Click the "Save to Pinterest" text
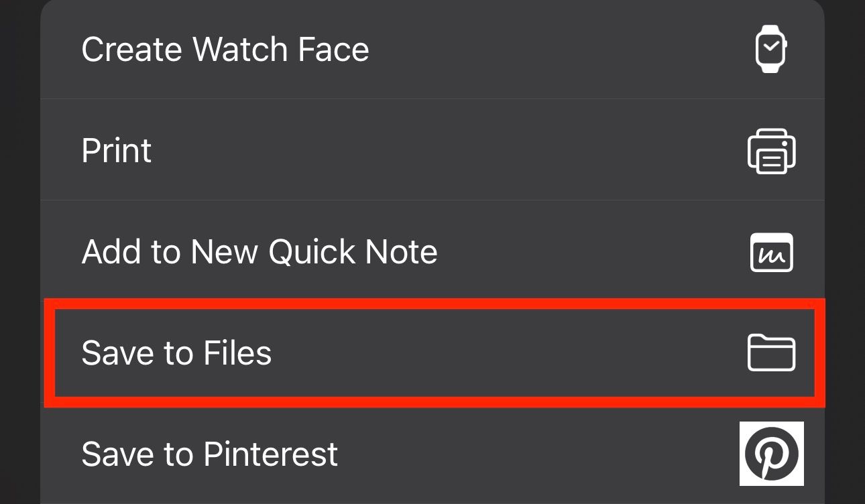865x504 pixels. (209, 454)
